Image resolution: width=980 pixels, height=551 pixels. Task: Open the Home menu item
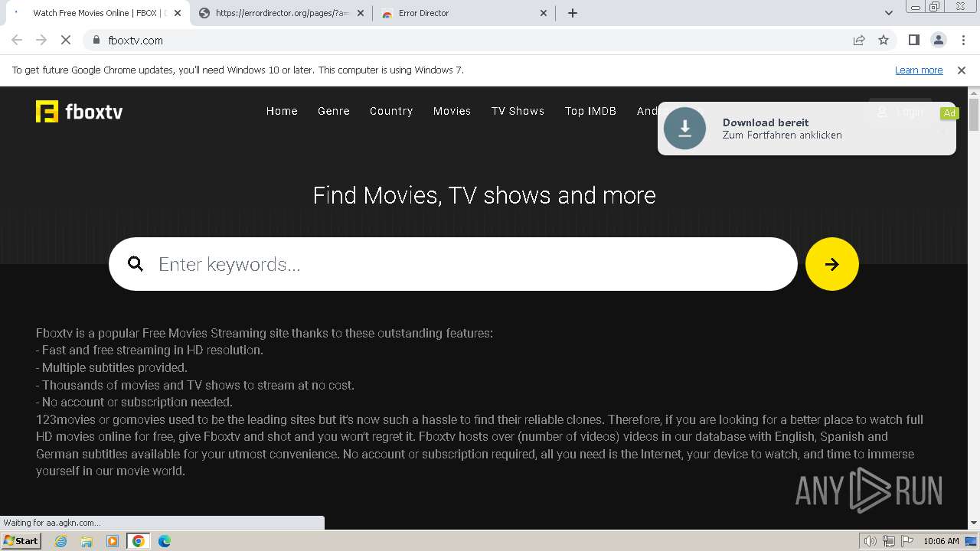282,111
